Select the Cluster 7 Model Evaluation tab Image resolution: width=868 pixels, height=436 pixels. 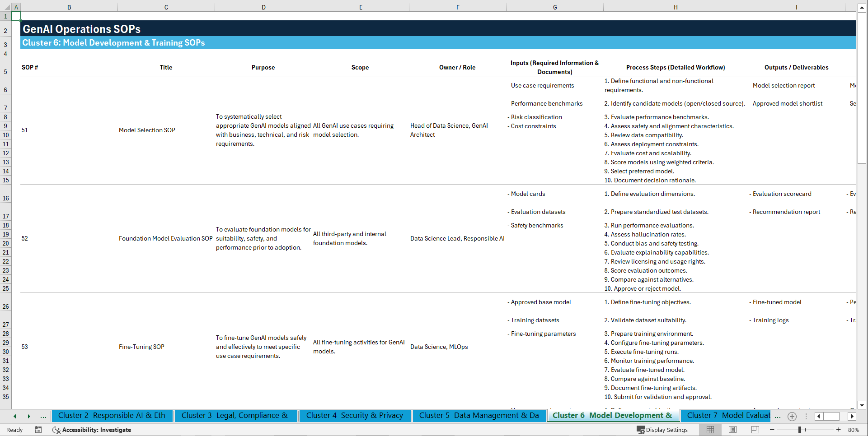[x=726, y=415]
